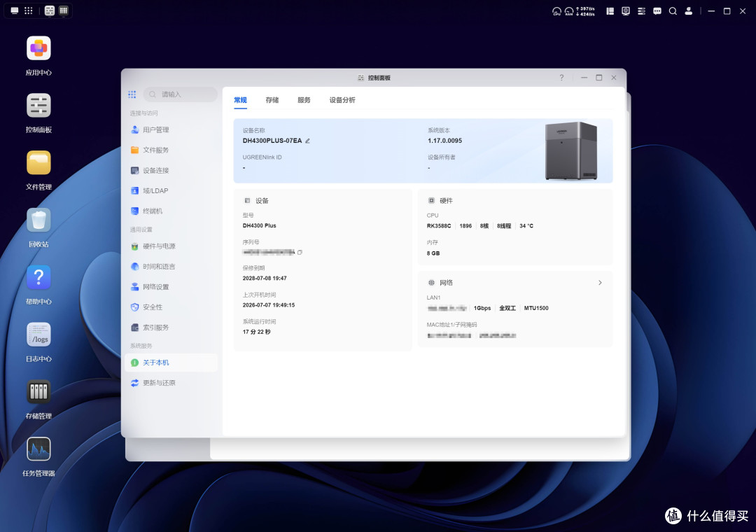Screen dimensions: 756x532
Task: Click LAN speed 1Gbps
Action: tap(482, 308)
